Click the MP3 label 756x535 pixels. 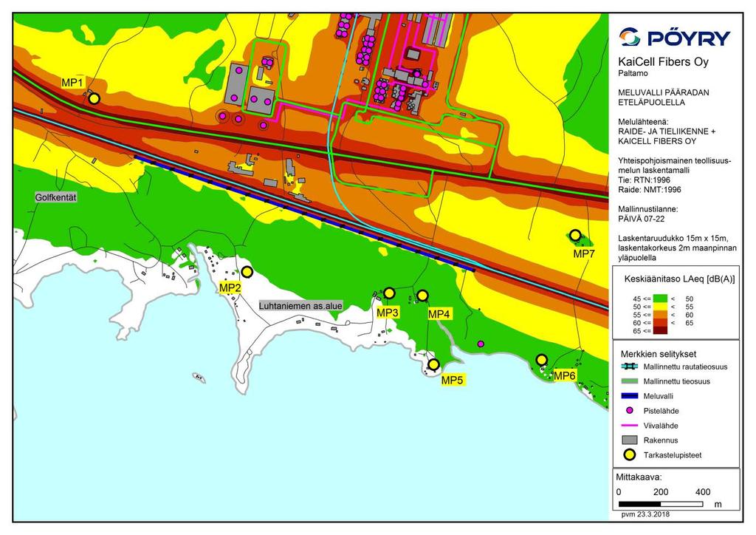click(388, 313)
